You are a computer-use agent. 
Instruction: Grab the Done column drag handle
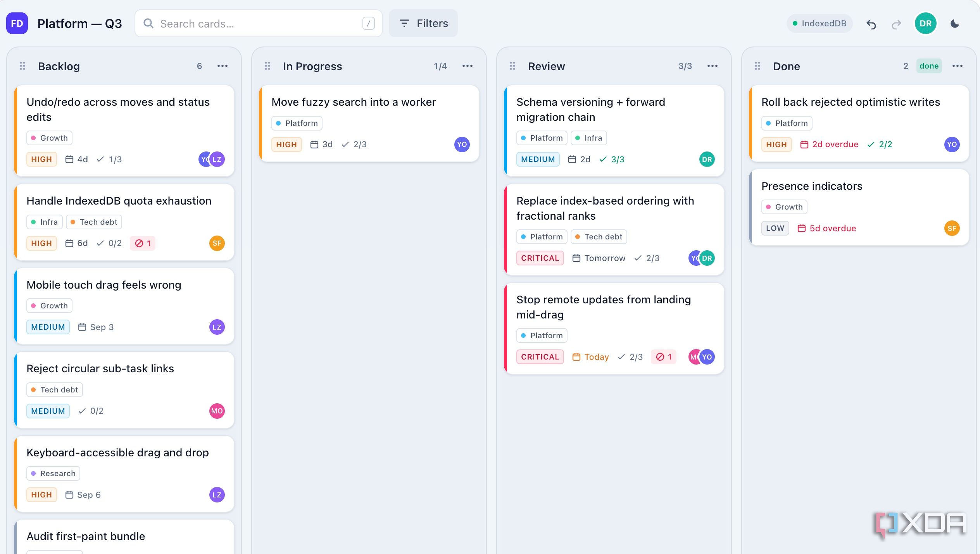pyautogui.click(x=757, y=66)
